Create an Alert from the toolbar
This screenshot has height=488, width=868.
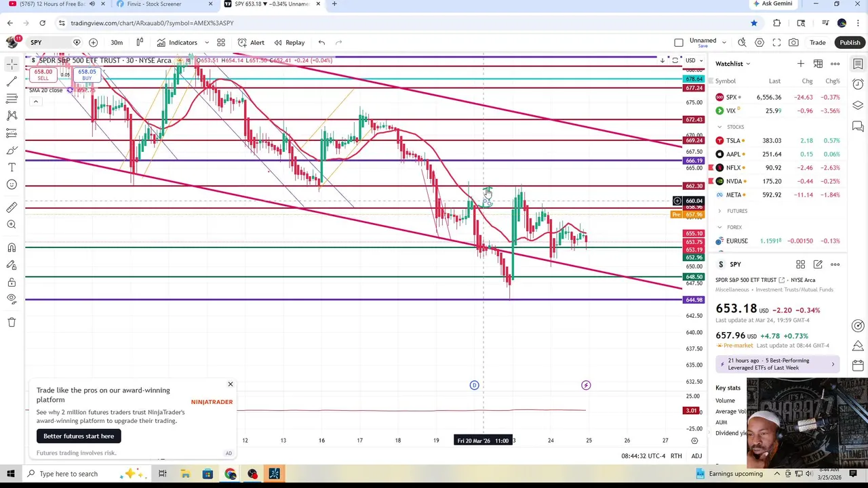point(251,42)
